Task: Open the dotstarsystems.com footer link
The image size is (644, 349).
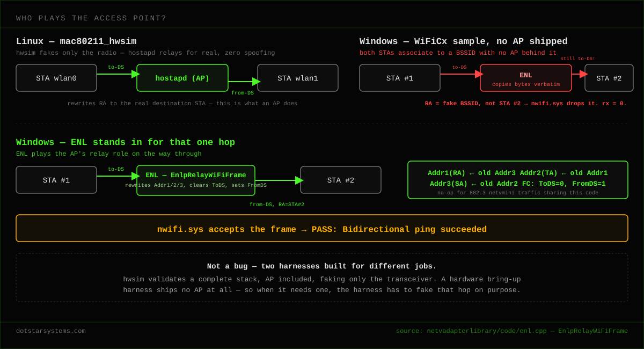Action: coord(51,331)
